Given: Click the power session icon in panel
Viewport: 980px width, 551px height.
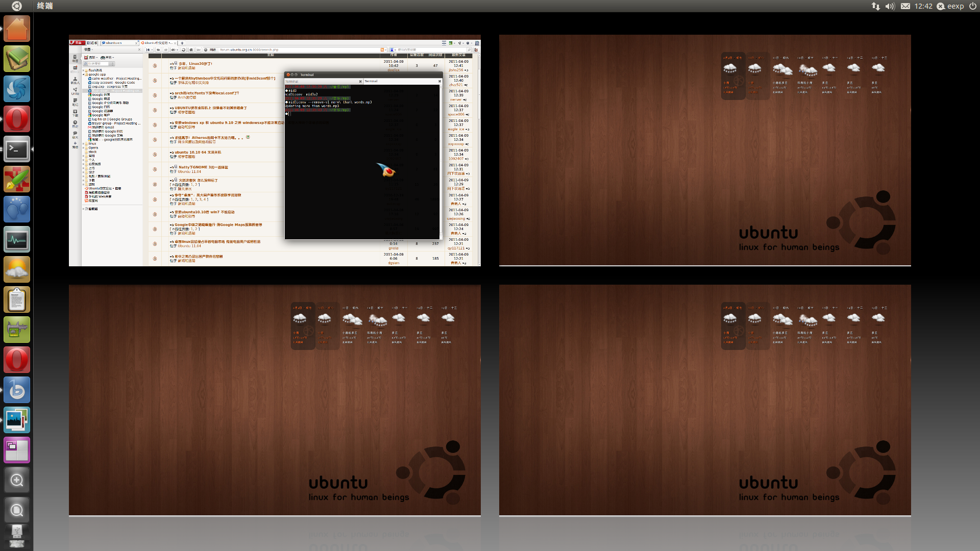Looking at the screenshot, I should (x=972, y=6).
